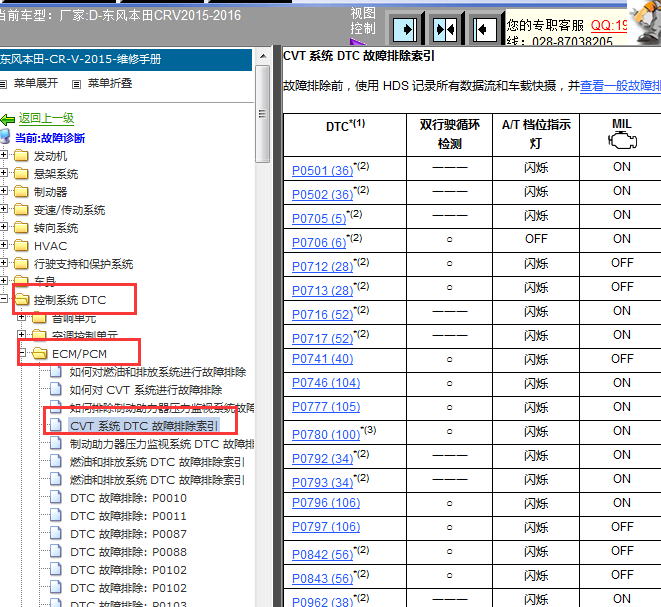Open the P0842 (56) DTC link

point(322,554)
